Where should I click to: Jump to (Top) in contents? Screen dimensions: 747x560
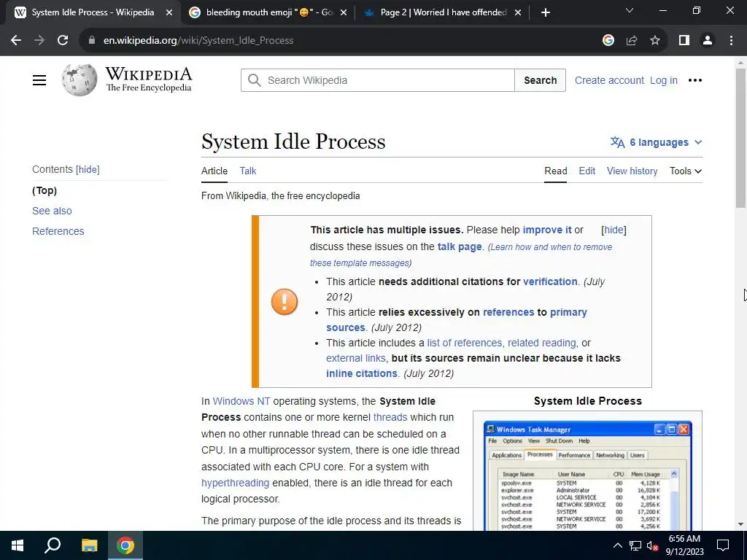point(44,190)
